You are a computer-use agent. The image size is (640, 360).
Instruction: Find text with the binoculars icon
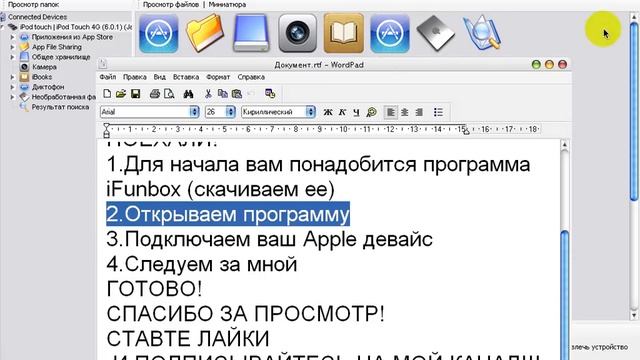[x=188, y=94]
